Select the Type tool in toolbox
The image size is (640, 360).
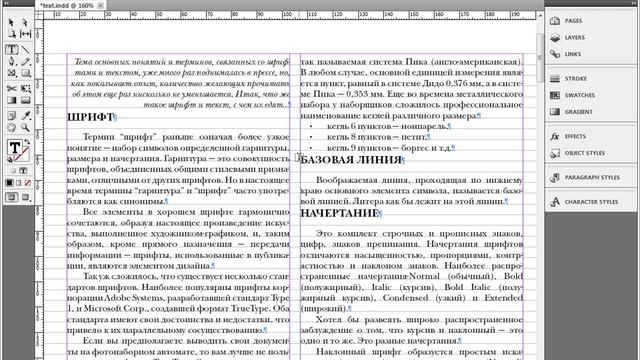tap(11, 50)
